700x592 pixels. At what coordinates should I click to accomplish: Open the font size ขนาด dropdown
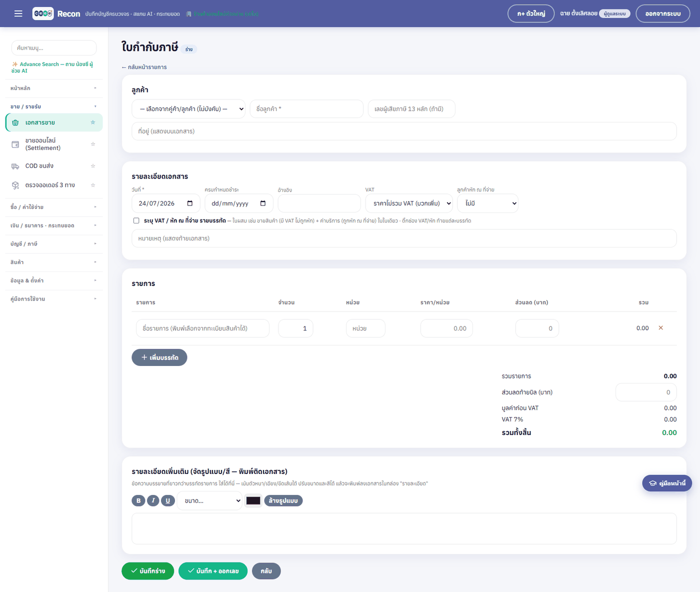click(209, 500)
